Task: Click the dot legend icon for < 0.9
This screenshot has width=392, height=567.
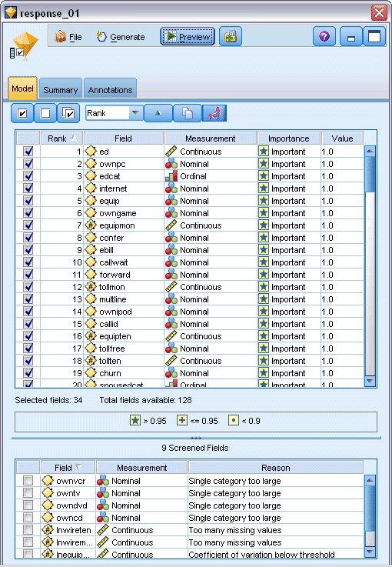Action: [x=234, y=421]
